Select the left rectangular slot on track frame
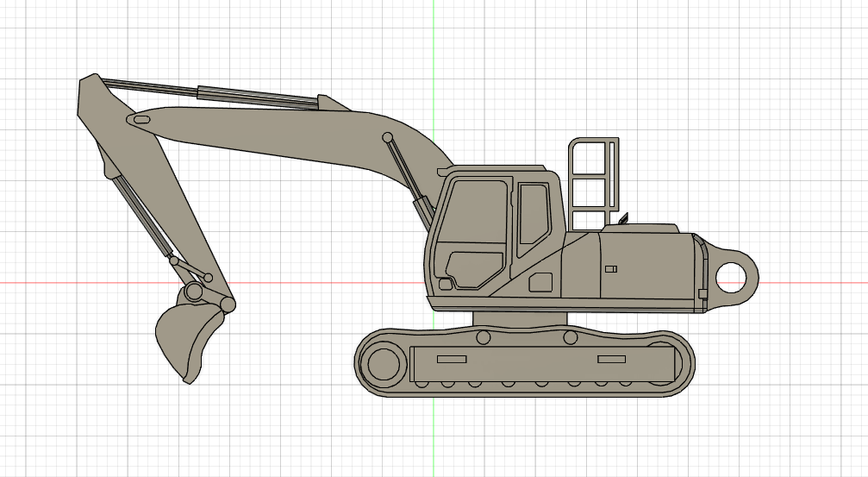868x477 pixels. (452, 359)
